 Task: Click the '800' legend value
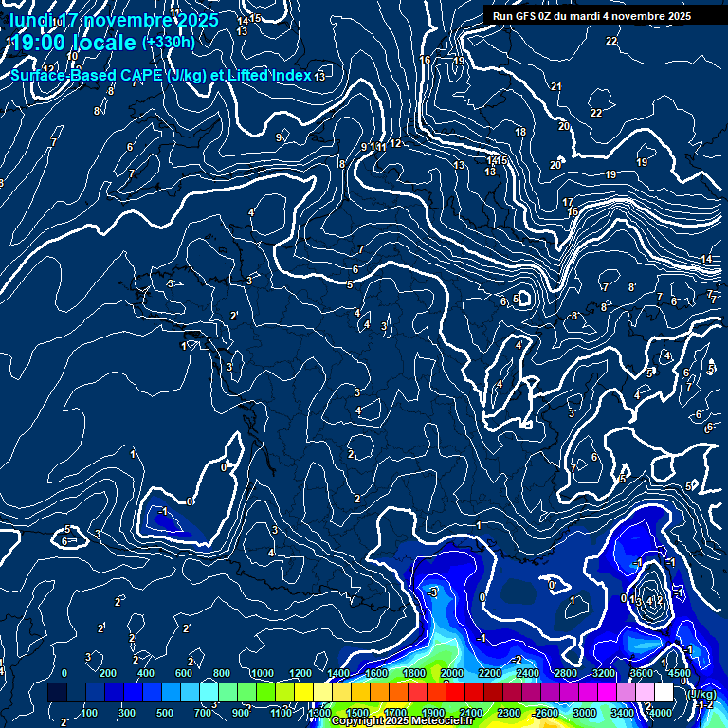tap(222, 673)
